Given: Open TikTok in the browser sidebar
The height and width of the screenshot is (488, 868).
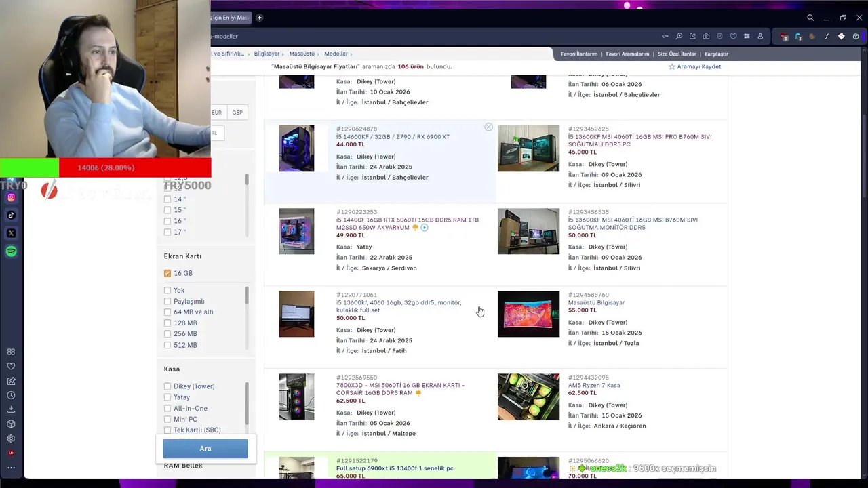Looking at the screenshot, I should 12,216.
